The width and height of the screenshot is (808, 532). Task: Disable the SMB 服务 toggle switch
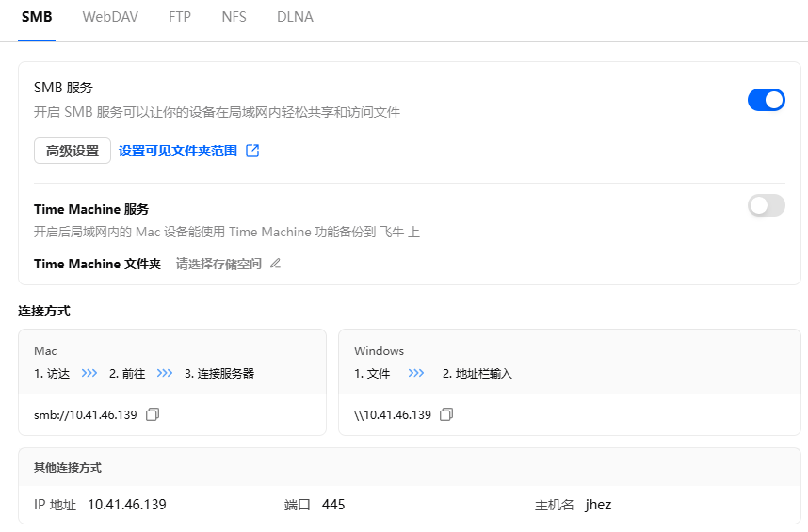coord(766,100)
